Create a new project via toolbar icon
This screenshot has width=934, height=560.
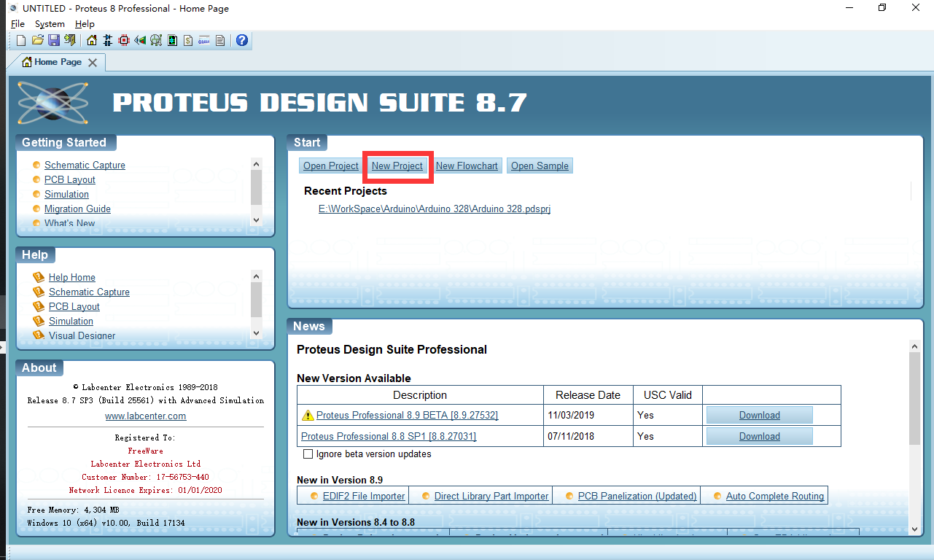tap(21, 40)
